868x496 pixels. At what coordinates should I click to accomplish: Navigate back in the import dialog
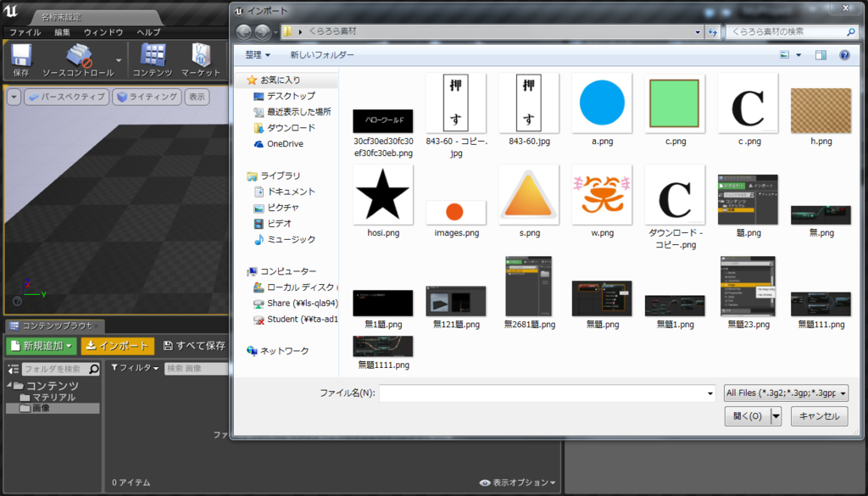[x=244, y=31]
